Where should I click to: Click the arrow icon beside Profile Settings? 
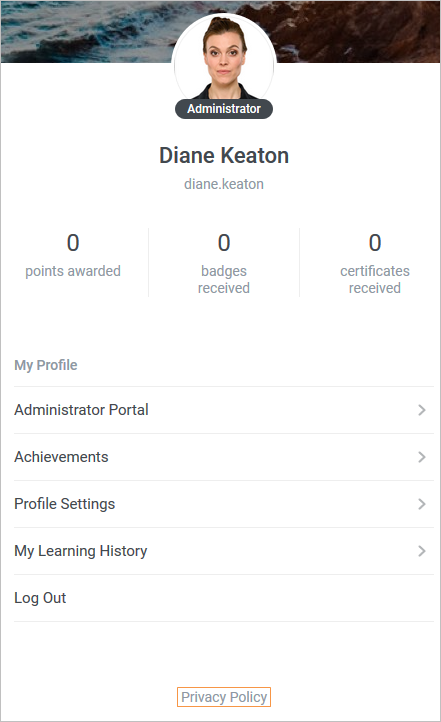point(422,504)
